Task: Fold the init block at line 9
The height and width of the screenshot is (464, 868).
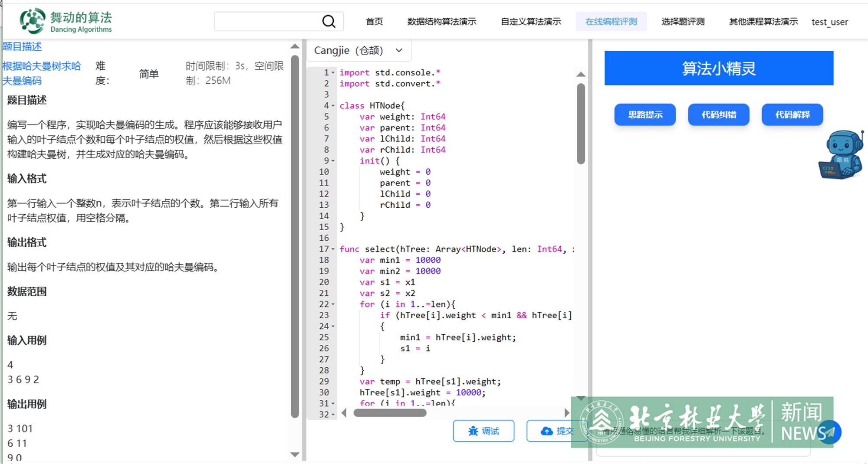Action: pyautogui.click(x=333, y=161)
